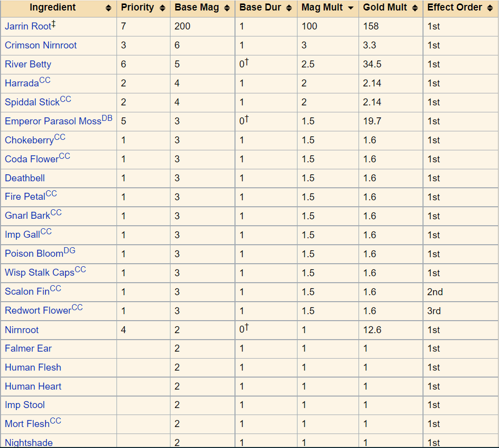499x448 pixels.
Task: Click the CC tag beside Mort Flesh
Action: click(x=55, y=421)
